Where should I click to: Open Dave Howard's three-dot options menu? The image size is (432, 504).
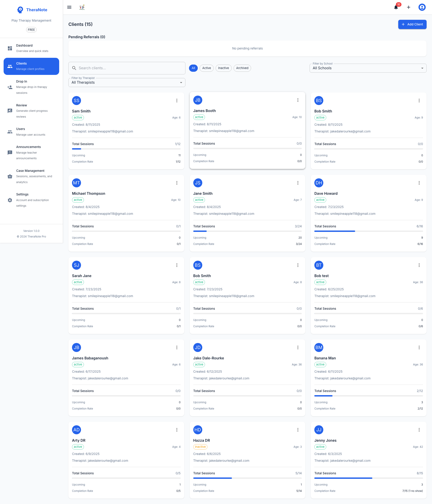419,183
